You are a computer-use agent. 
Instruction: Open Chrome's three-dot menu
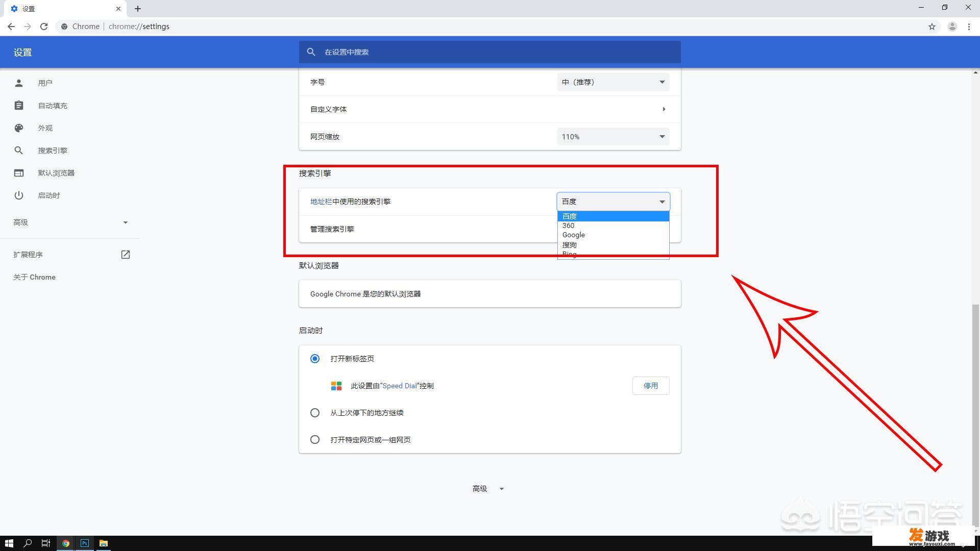969,27
